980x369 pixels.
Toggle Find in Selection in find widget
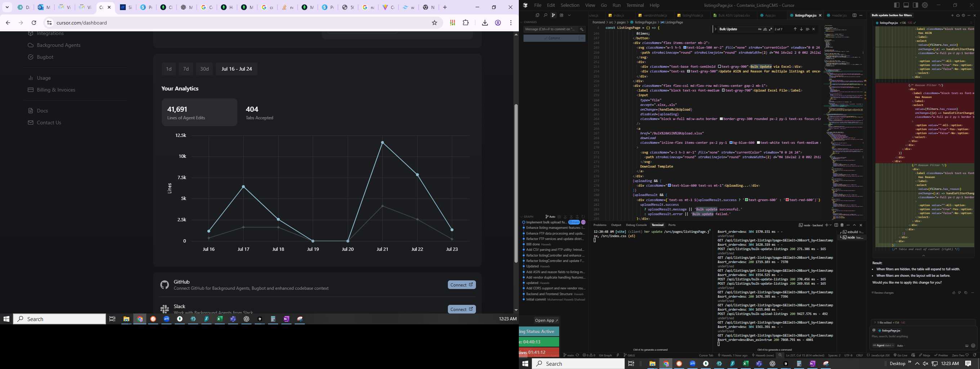[x=808, y=29]
